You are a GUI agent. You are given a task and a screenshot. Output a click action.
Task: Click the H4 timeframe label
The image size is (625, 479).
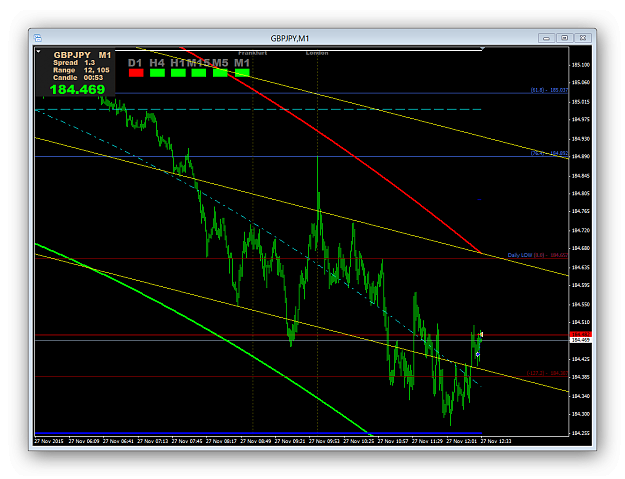(157, 63)
